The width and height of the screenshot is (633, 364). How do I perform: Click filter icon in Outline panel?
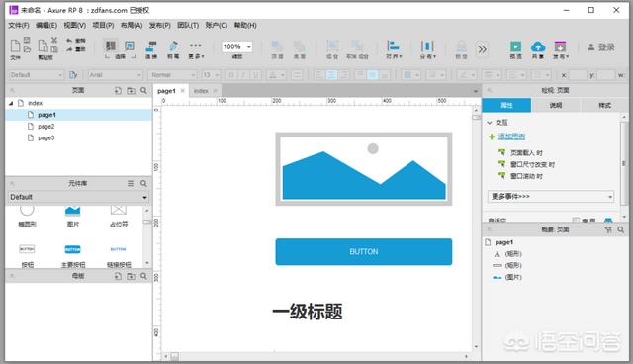point(608,229)
